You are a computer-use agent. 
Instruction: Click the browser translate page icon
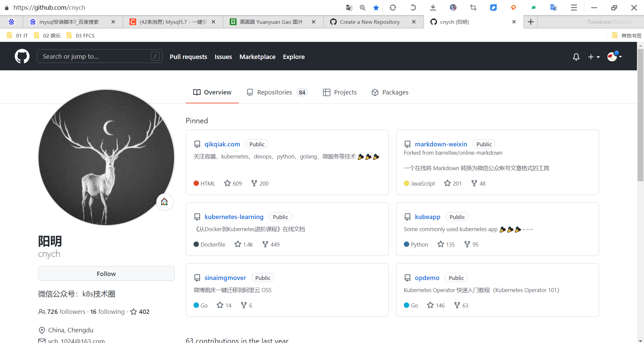[x=349, y=7]
